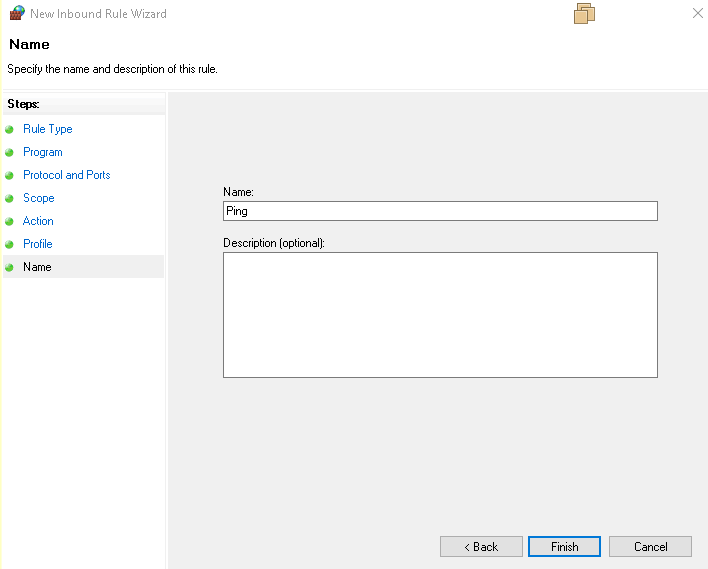The height and width of the screenshot is (569, 708).
Task: Select the current Name step in sidebar
Action: pyautogui.click(x=37, y=267)
